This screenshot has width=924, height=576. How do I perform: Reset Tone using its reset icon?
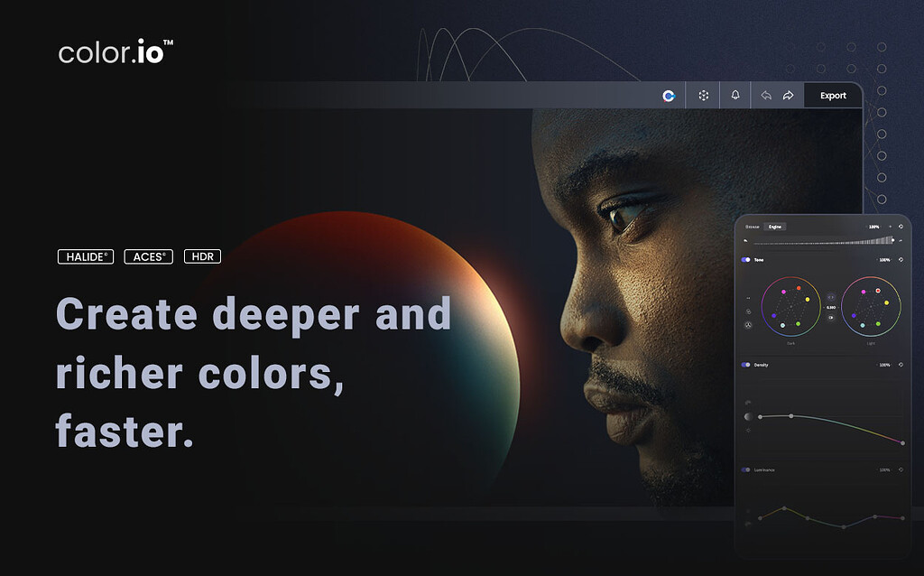click(x=901, y=259)
